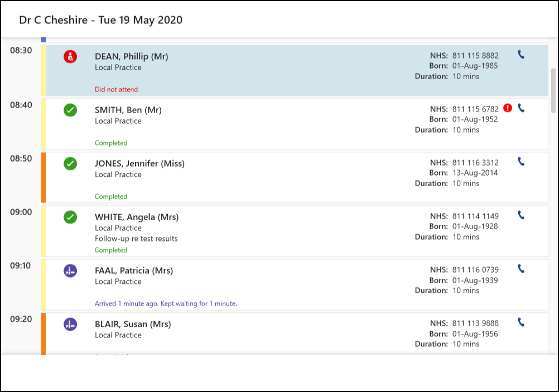Click the orange slot bar at 08:50
This screenshot has height=392, width=559.
pos(44,177)
